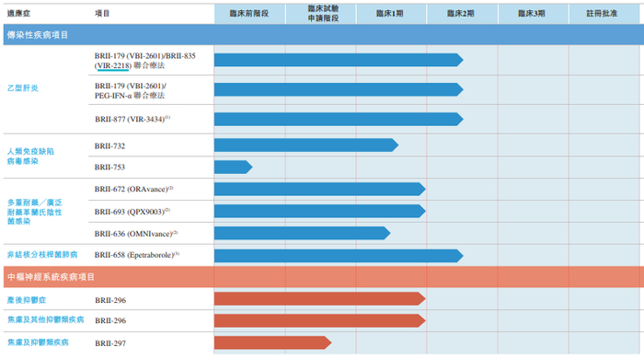Screen dimensions: 644x359
Task: Click the BRII-636 (OMNIvance) project name
Action: (136, 234)
